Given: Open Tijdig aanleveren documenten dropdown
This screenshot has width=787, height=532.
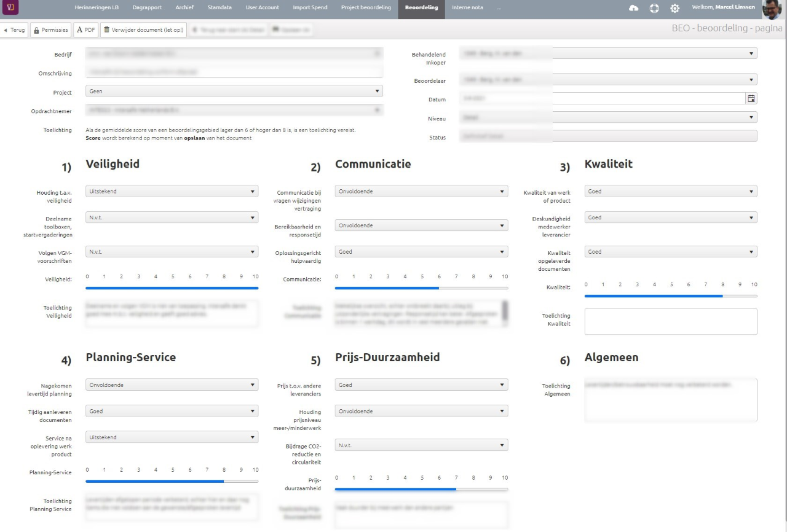Looking at the screenshot, I should (172, 411).
